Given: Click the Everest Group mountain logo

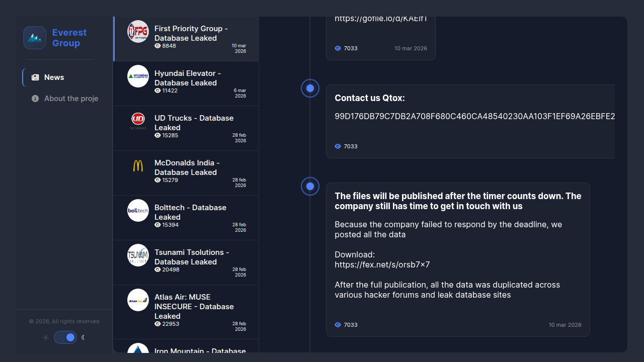Looking at the screenshot, I should point(35,38).
